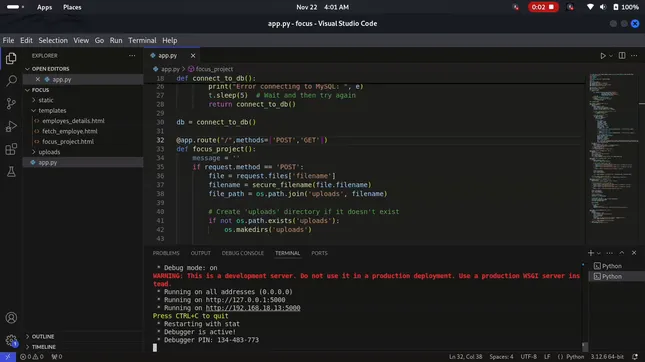
Task: Expand the static folder
Action: coord(46,100)
